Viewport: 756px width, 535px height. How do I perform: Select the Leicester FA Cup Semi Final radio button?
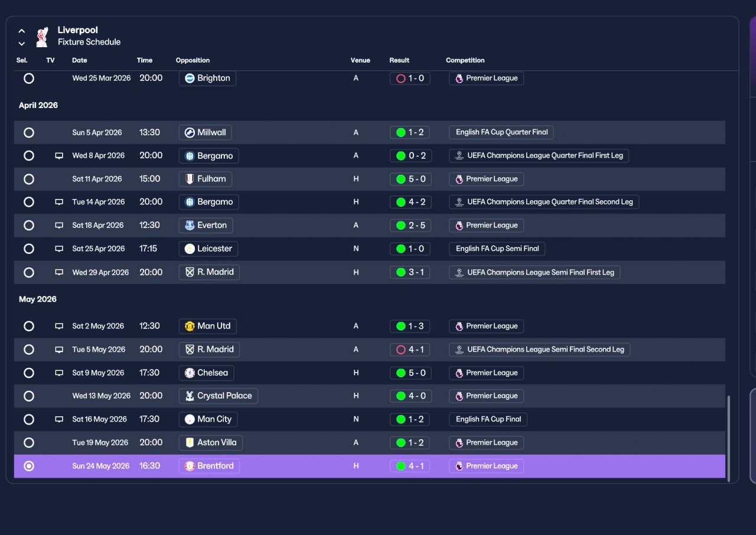tap(28, 249)
